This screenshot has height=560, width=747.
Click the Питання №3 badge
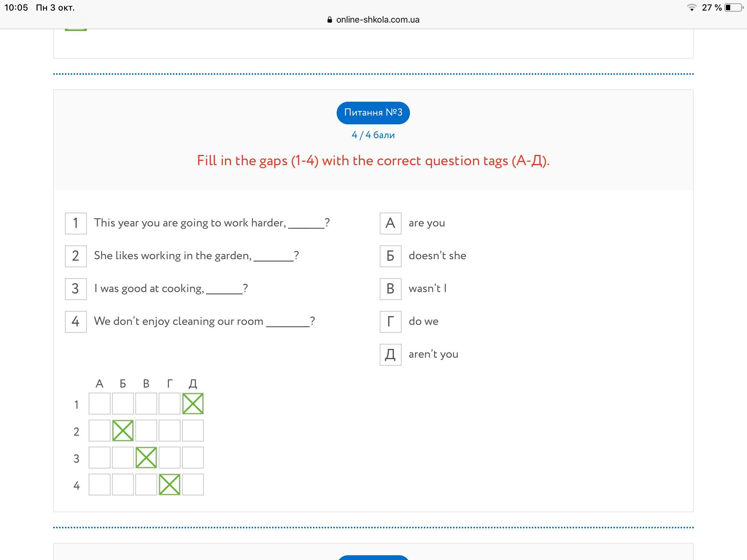coord(373,113)
